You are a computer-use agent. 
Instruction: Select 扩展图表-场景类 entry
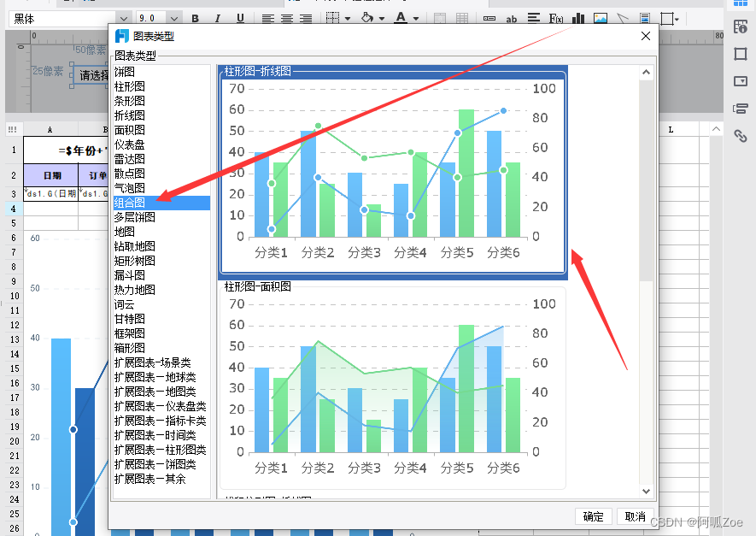pyautogui.click(x=161, y=362)
